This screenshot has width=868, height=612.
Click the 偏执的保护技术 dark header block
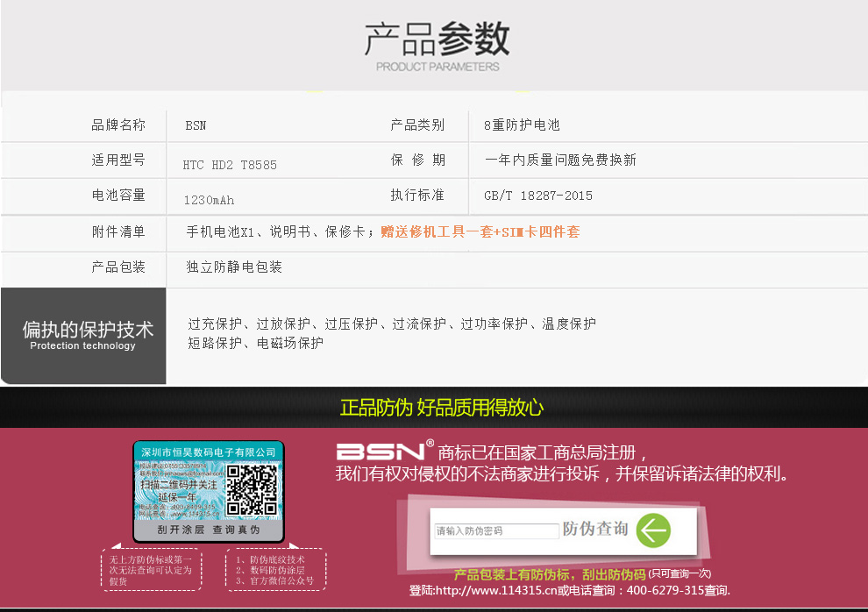click(83, 336)
